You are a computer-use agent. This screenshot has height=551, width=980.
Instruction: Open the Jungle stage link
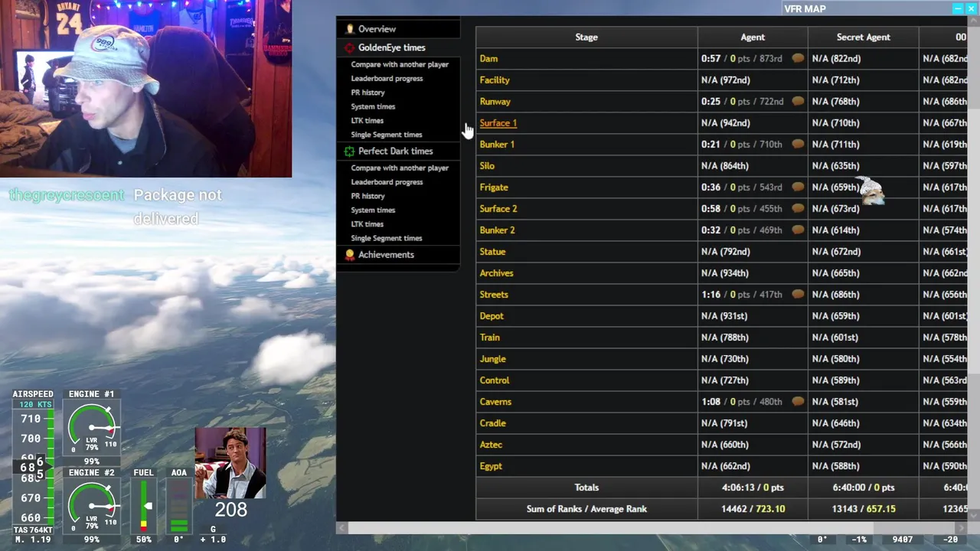pos(492,358)
